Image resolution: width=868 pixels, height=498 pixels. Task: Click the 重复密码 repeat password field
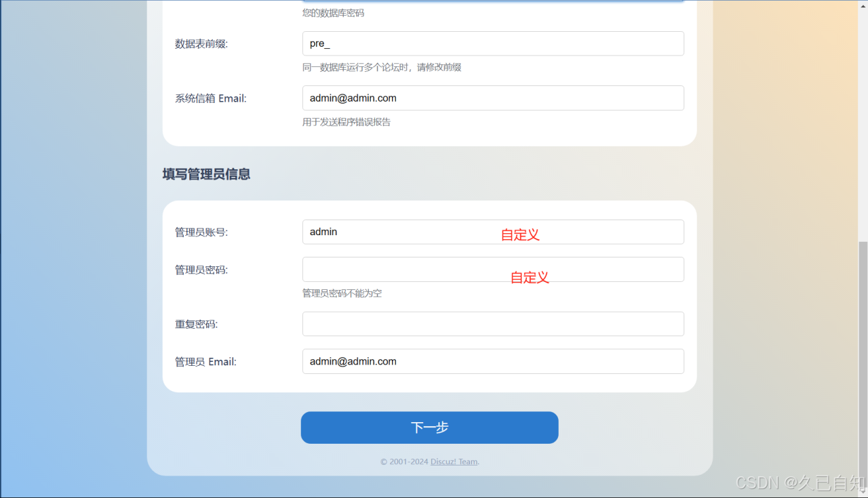tap(493, 324)
